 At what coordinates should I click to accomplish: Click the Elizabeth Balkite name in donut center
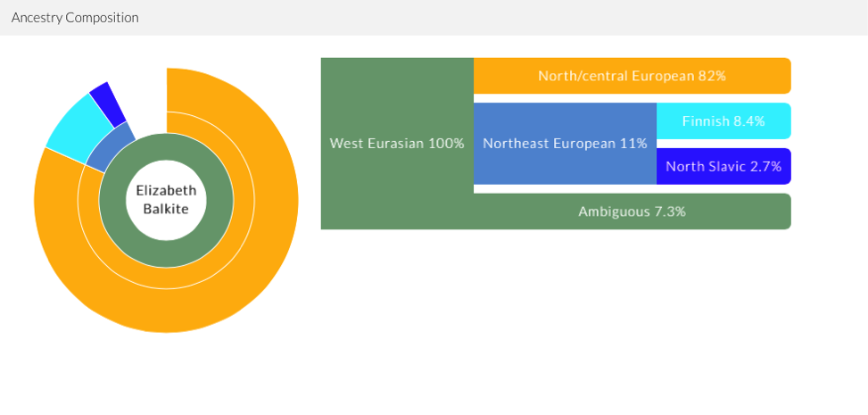[x=166, y=199]
